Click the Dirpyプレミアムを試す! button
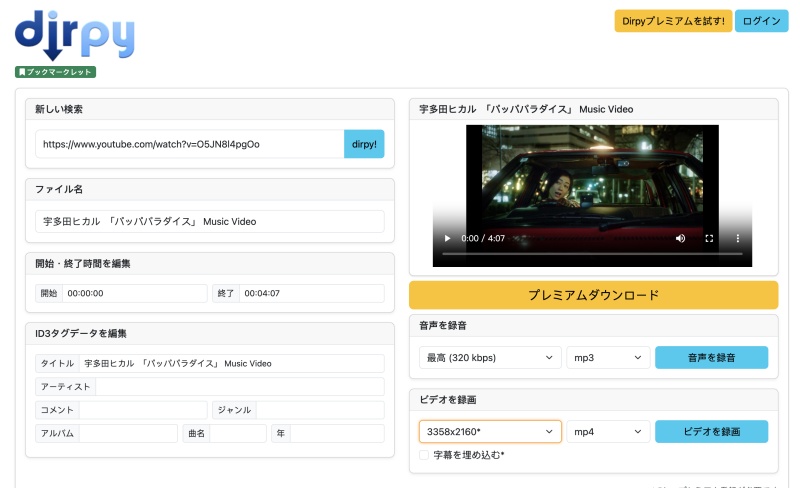The image size is (800, 488). [673, 21]
